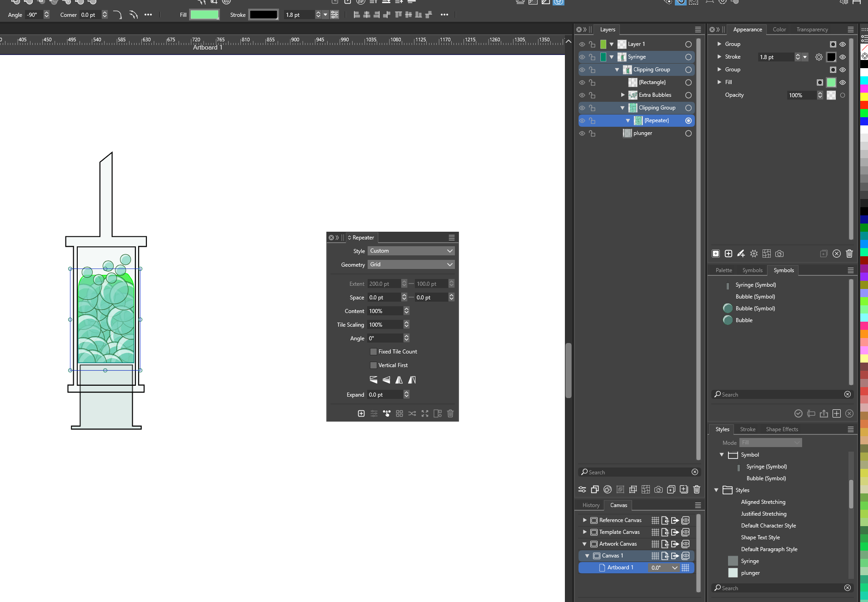
Task: Click the gear icon in Appearance panel toolbar
Action: click(753, 254)
